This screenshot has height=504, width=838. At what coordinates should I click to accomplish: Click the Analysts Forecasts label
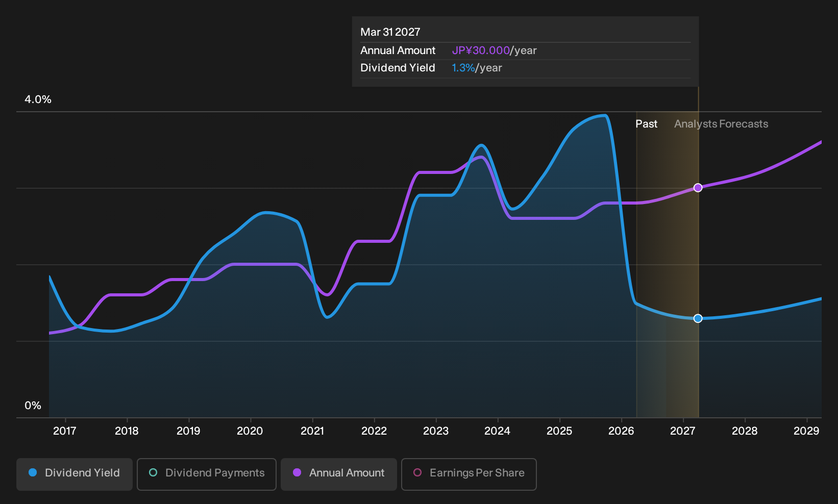(721, 124)
